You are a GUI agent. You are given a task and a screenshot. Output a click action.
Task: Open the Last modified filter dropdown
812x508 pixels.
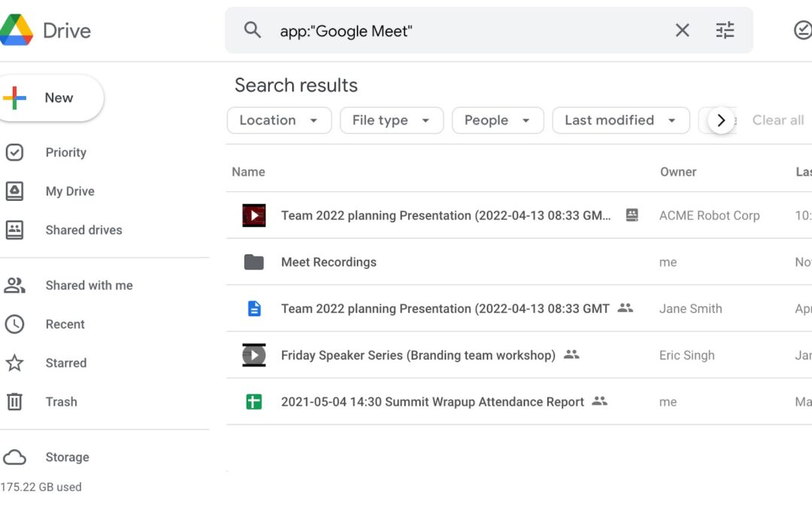[621, 120]
